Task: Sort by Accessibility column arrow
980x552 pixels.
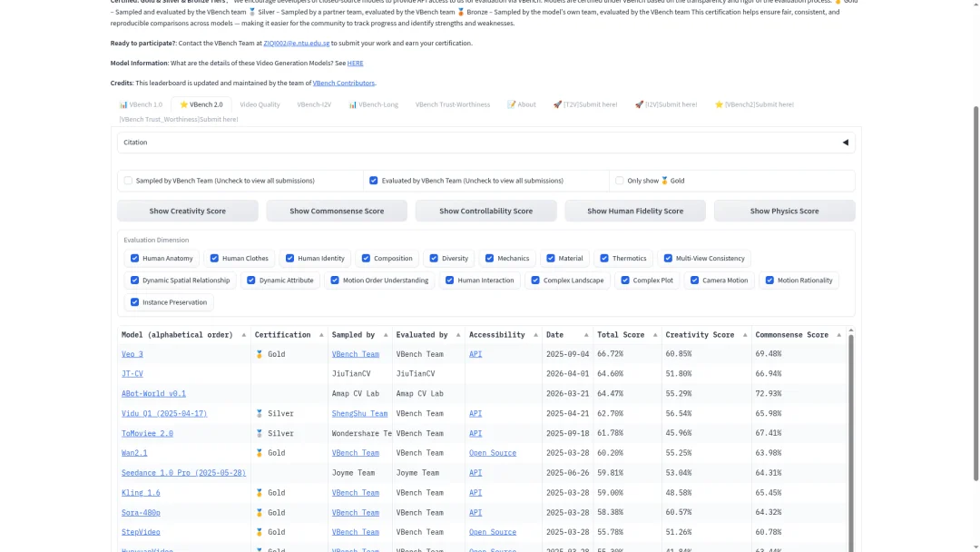Action: (x=535, y=335)
